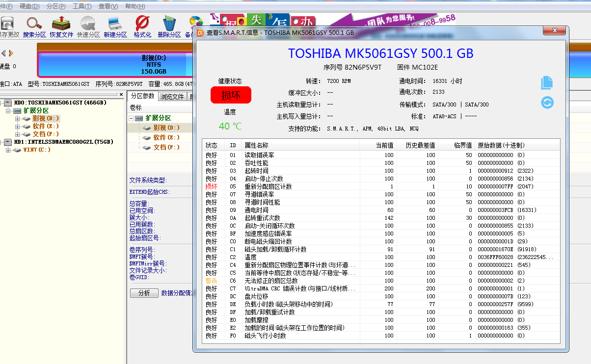
Task: Expand the 文档(F:) node in left tree
Action: click(17, 134)
